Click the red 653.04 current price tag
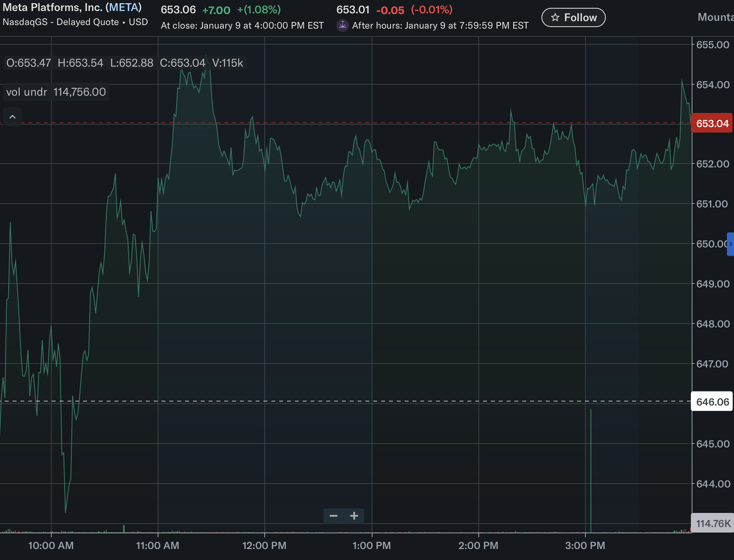Image resolution: width=734 pixels, height=560 pixels. (x=712, y=124)
